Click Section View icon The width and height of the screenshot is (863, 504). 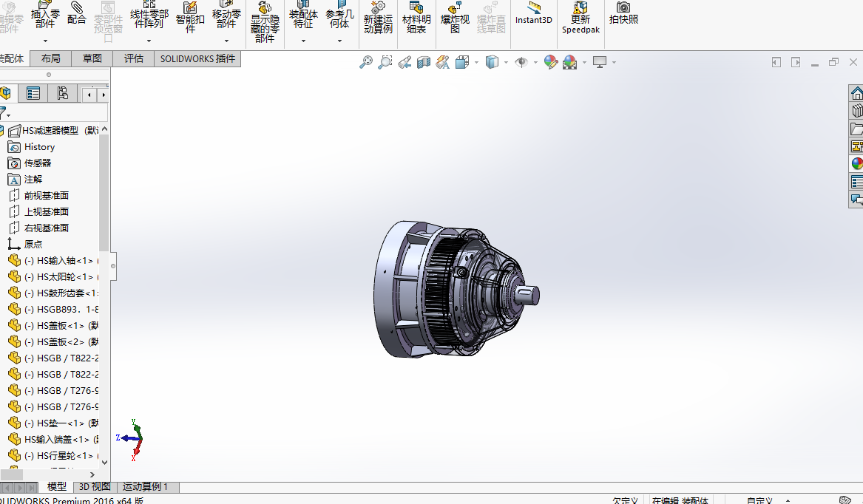pos(423,61)
